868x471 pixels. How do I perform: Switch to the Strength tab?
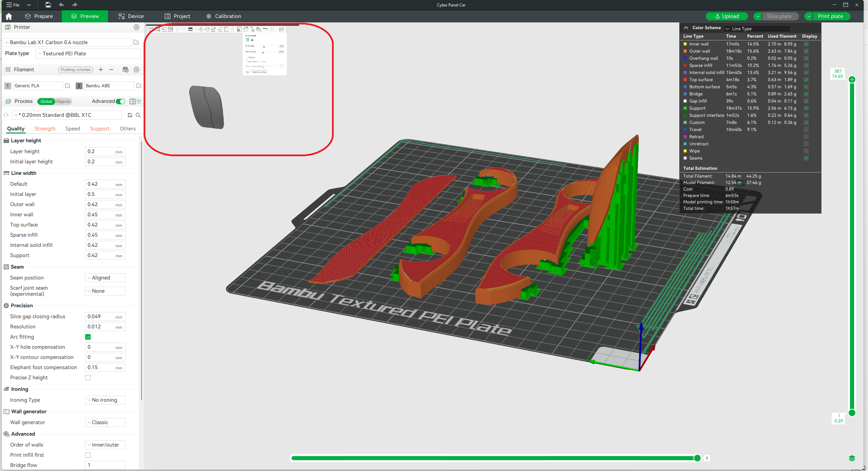click(45, 129)
